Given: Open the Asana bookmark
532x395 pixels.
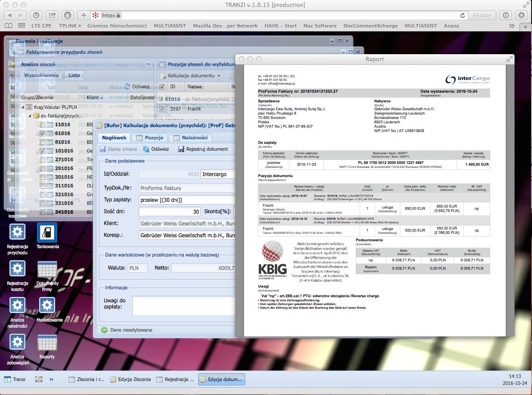Looking at the screenshot, I should pos(451,26).
